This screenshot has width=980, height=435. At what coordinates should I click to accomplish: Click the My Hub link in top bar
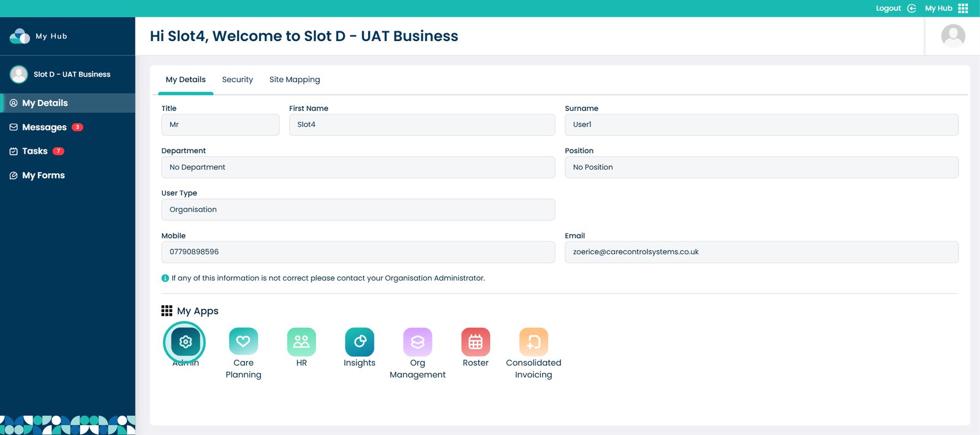tap(938, 8)
